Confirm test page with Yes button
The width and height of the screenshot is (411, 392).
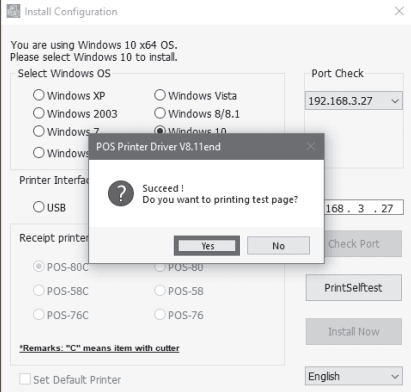point(207,246)
